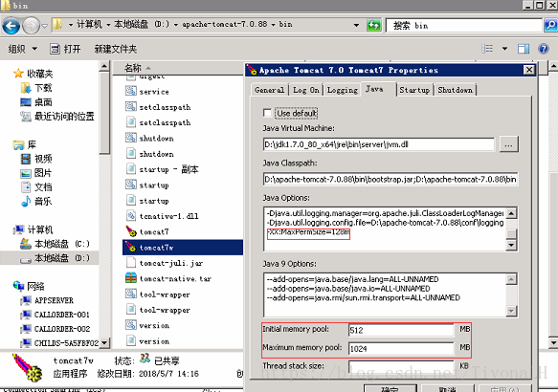Switch to the Startup tab

click(414, 90)
